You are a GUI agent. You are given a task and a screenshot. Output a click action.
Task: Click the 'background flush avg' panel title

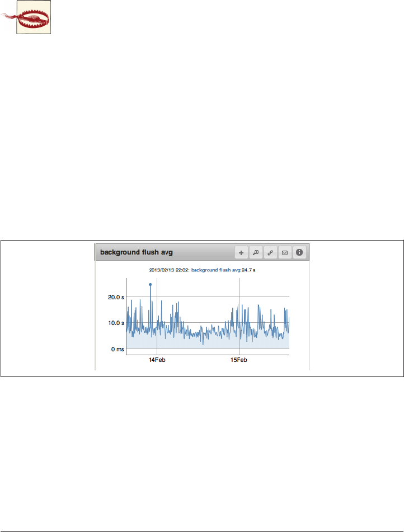(x=137, y=252)
